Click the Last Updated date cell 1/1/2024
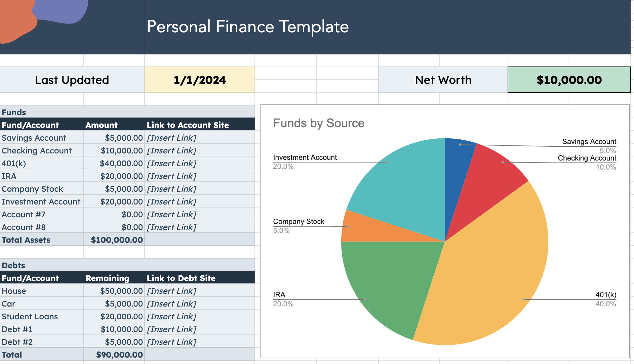This screenshot has height=364, width=634. (200, 80)
